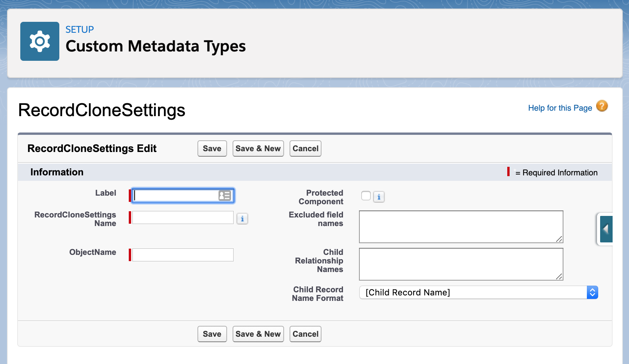This screenshot has height=364, width=629.
Task: Expand the collapsed side panel arrow
Action: point(606,229)
